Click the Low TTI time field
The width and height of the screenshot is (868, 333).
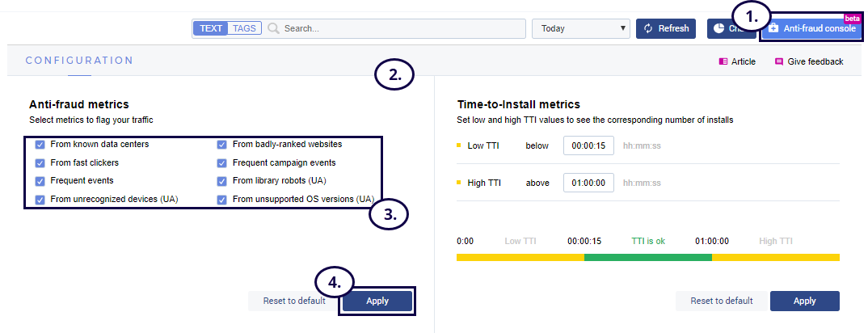588,146
